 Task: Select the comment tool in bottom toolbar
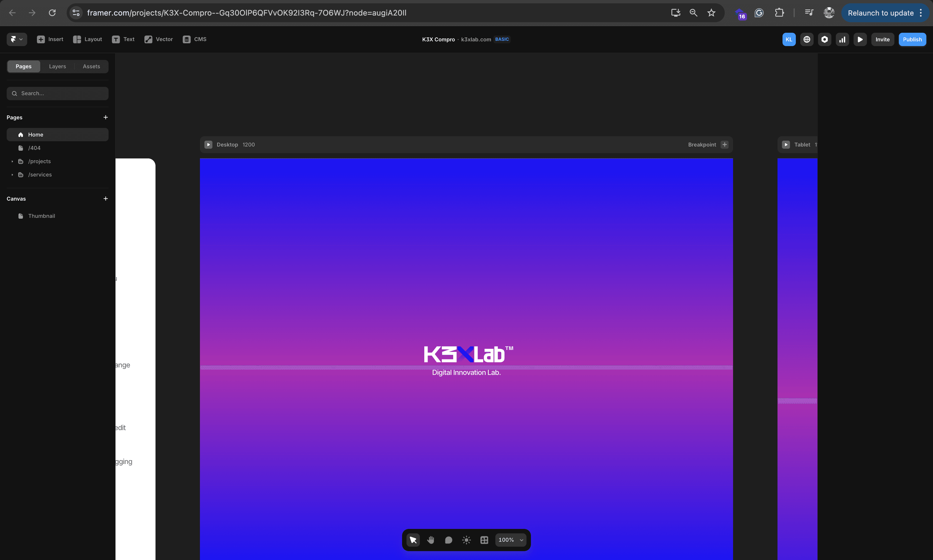pos(448,540)
